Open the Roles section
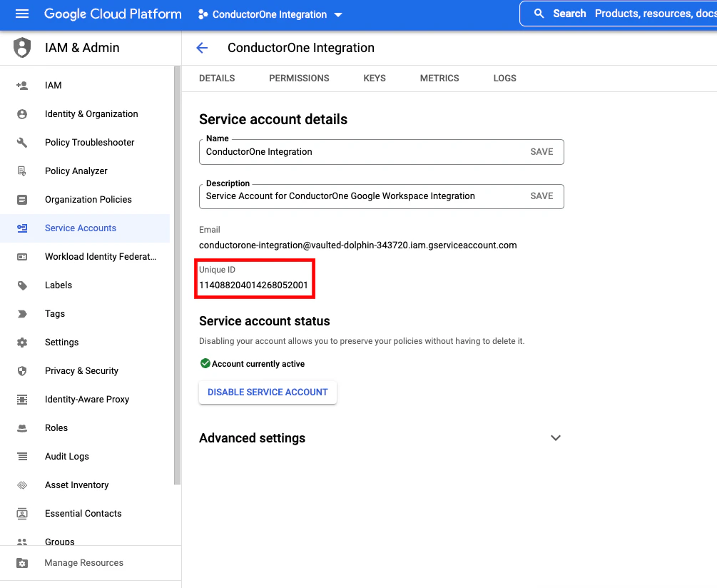The height and width of the screenshot is (588, 717). coord(56,427)
